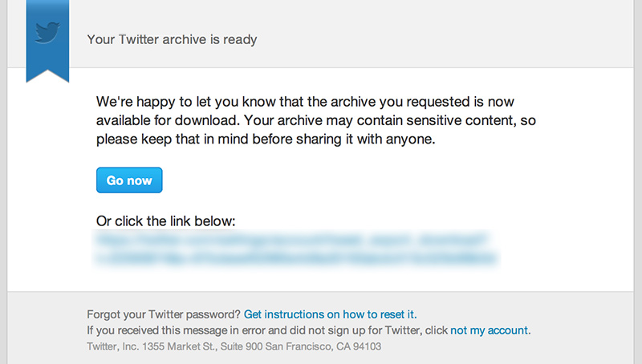This screenshot has height=364, width=642.
Task: Click the 'not my account' link
Action: (490, 330)
